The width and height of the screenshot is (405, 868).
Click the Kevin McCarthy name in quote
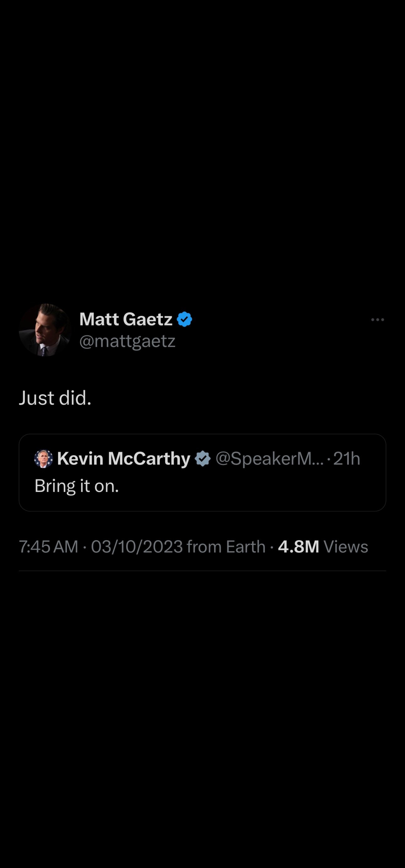pyautogui.click(x=124, y=459)
